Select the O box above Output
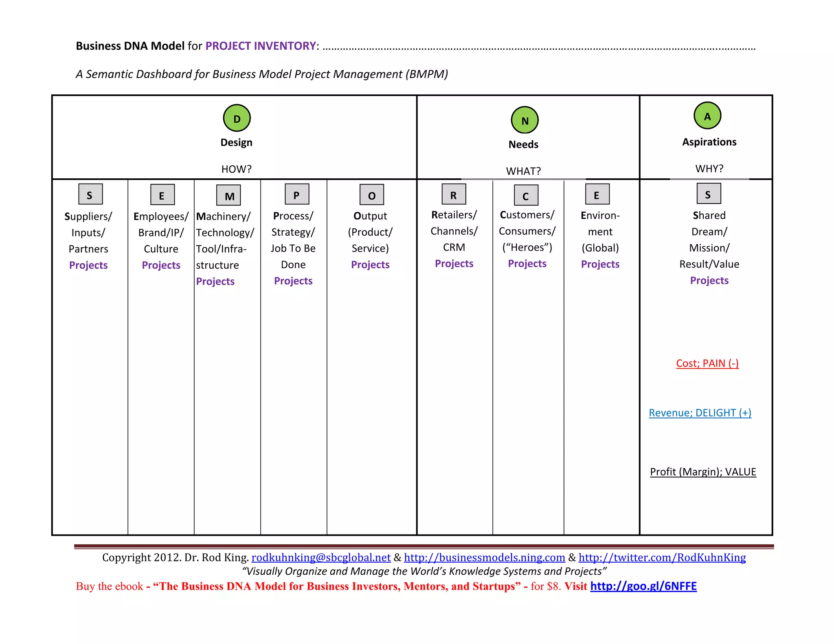The image size is (834, 644). coord(372,195)
